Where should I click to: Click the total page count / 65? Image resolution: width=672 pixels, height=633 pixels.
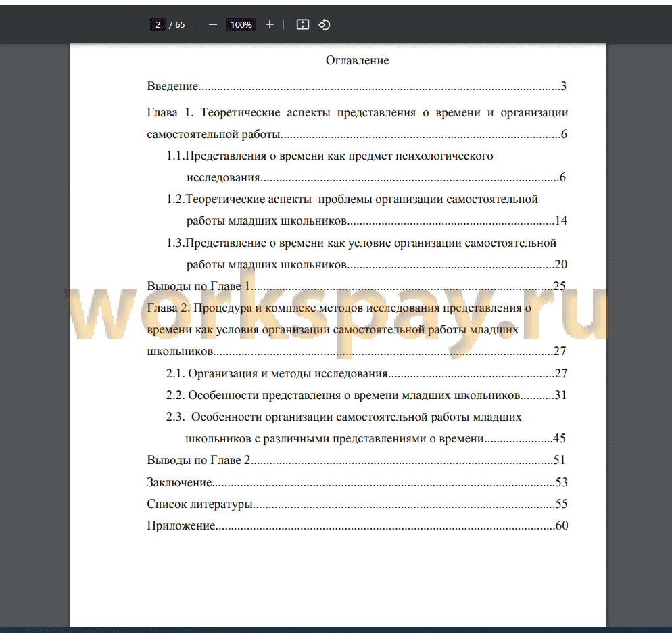click(177, 25)
